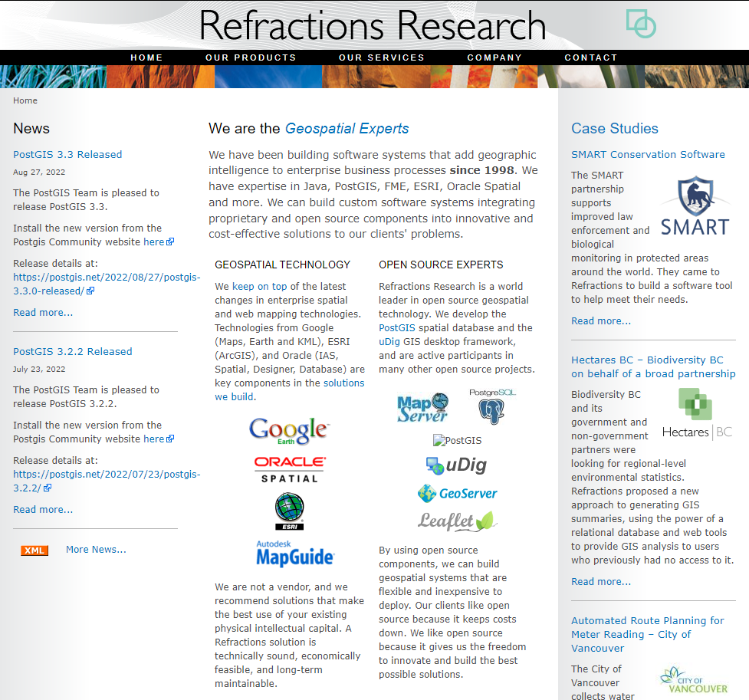This screenshot has width=749, height=700.
Task: Click the Google Earth logo
Action: click(x=289, y=431)
